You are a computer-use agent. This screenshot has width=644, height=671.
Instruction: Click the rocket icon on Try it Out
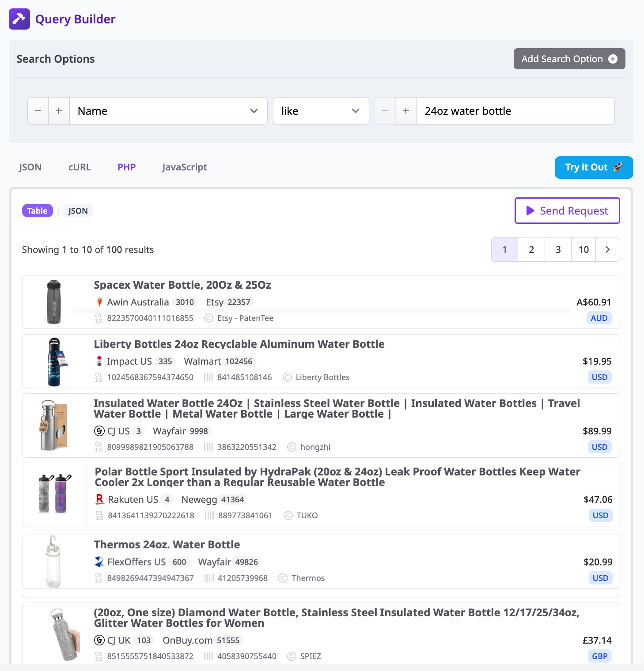point(617,167)
